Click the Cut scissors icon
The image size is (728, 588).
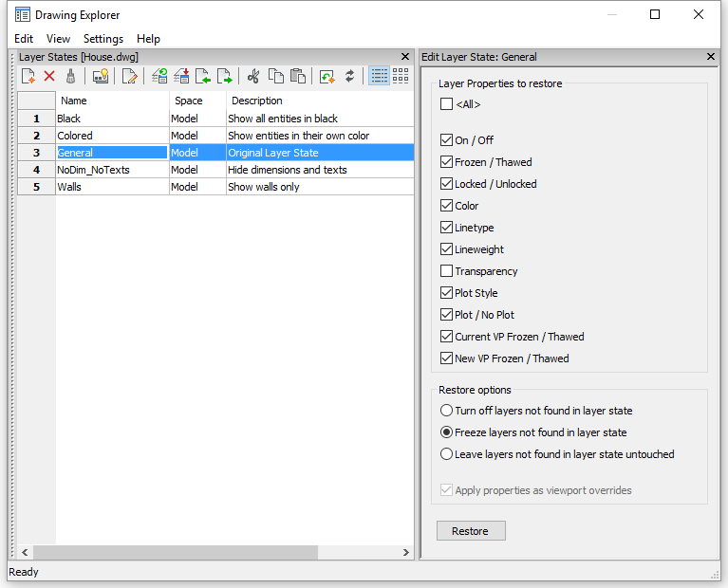[253, 76]
